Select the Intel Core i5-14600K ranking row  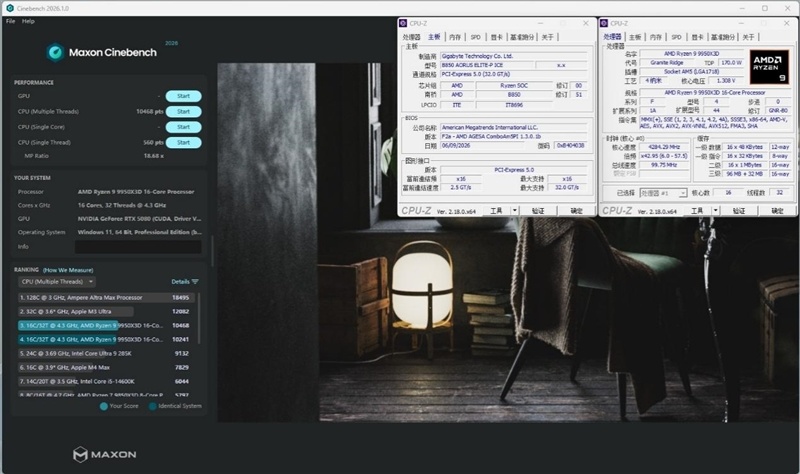click(106, 381)
